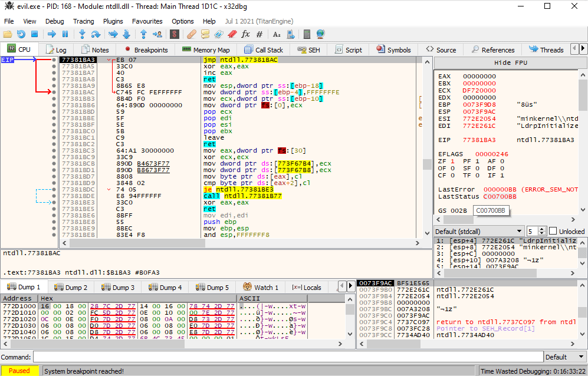Viewport: 588px width, 376px height.
Task: Click into the Command input field
Action: pos(288,357)
